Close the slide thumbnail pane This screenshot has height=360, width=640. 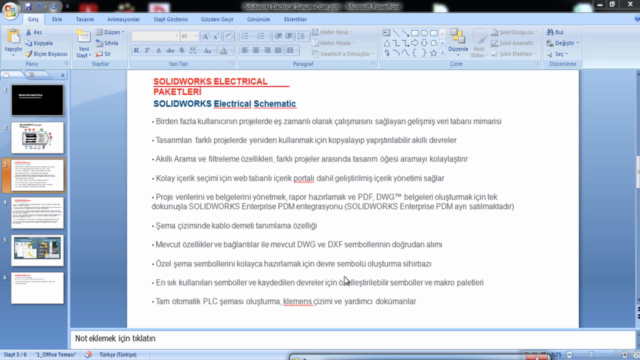click(62, 75)
